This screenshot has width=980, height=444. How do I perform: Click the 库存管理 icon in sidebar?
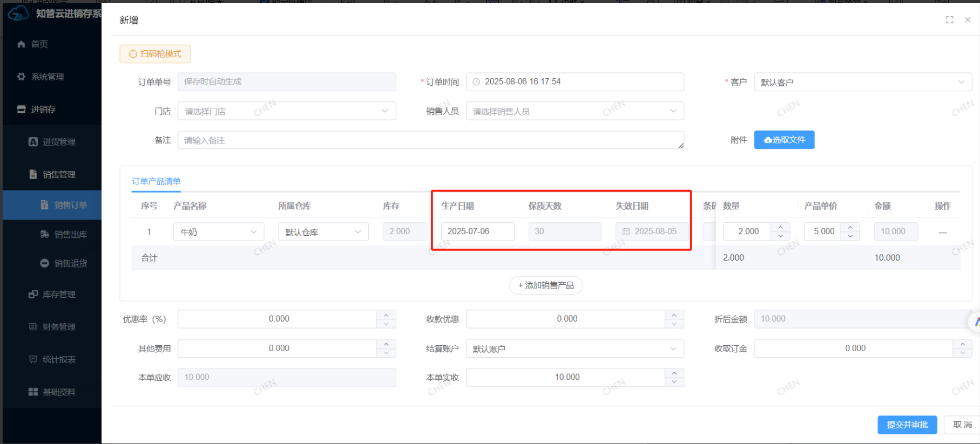coord(33,295)
